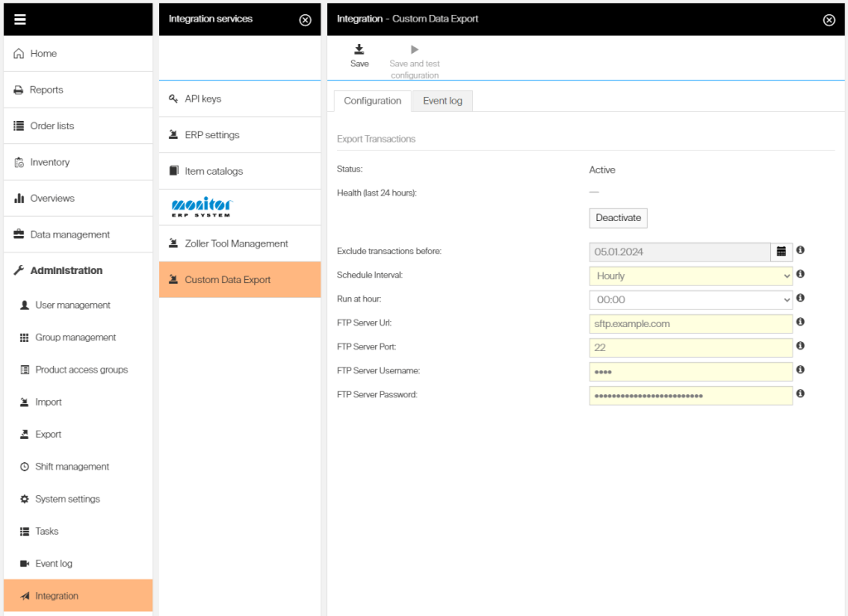
Task: Open Zoller Tool Management integration
Action: pos(236,243)
